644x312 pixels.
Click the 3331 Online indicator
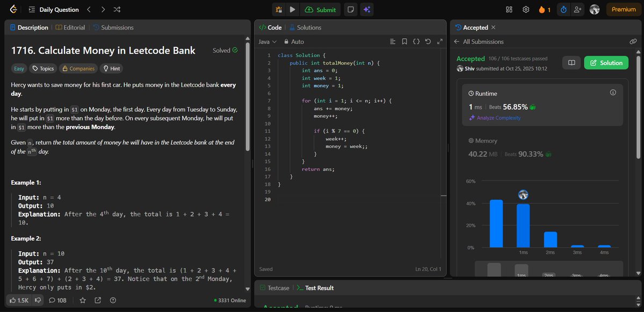pyautogui.click(x=230, y=301)
